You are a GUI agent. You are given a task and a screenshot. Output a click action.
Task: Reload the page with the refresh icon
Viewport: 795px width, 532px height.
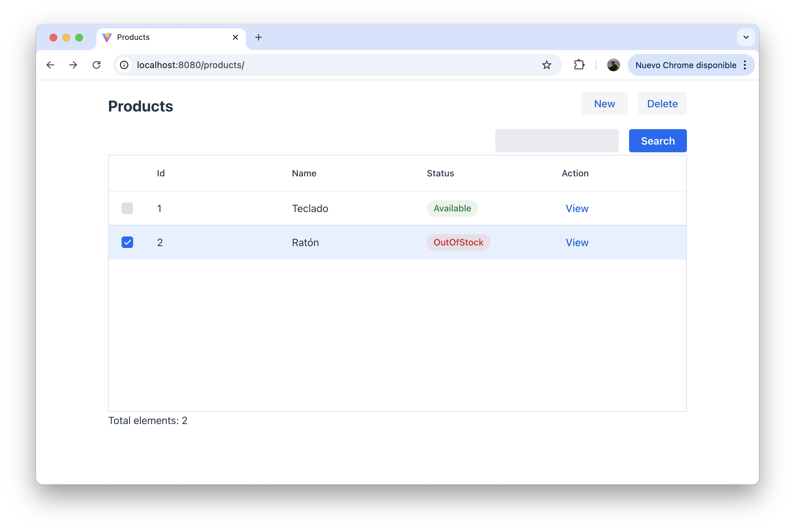point(96,65)
